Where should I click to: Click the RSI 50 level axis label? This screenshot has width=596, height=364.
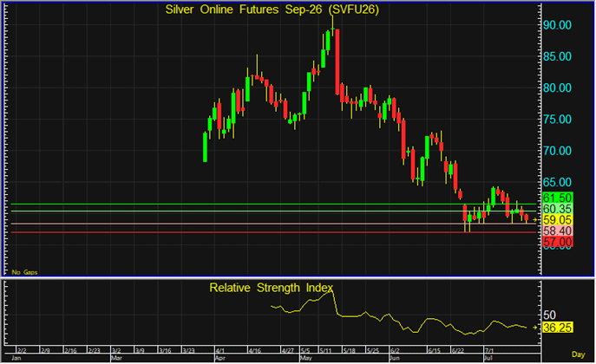[x=550, y=315]
